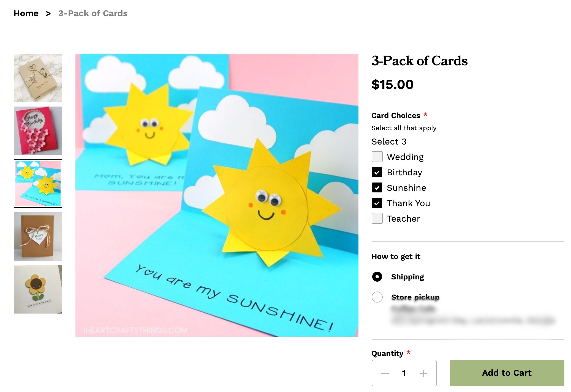This screenshot has width=571, height=392.
Task: Click the 3-Pack of Cards breadcrumb
Action: pyautogui.click(x=93, y=13)
